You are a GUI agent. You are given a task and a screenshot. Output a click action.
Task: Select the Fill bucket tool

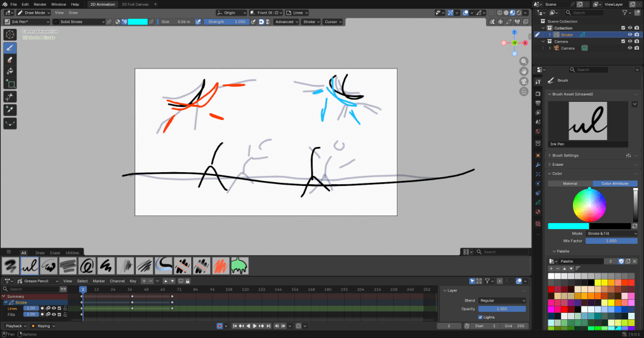pyautogui.click(x=10, y=71)
